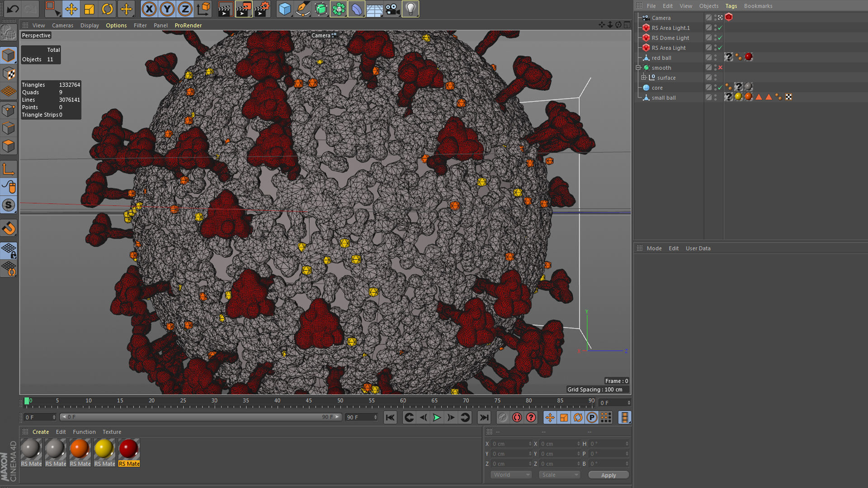
Task: Toggle the X axis lock
Action: click(149, 9)
